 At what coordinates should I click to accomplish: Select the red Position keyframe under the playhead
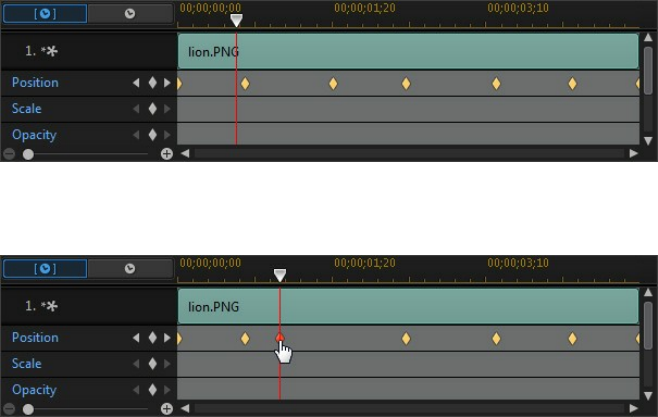point(280,338)
